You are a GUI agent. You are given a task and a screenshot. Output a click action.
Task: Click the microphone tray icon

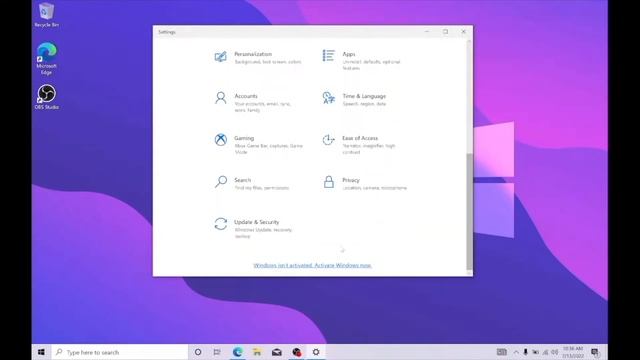point(525,352)
